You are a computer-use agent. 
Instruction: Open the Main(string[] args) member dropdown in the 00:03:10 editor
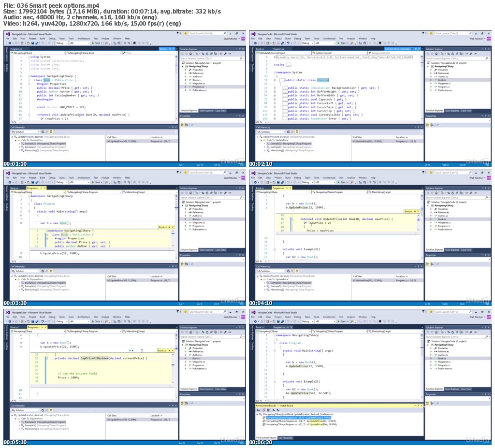tap(150, 192)
